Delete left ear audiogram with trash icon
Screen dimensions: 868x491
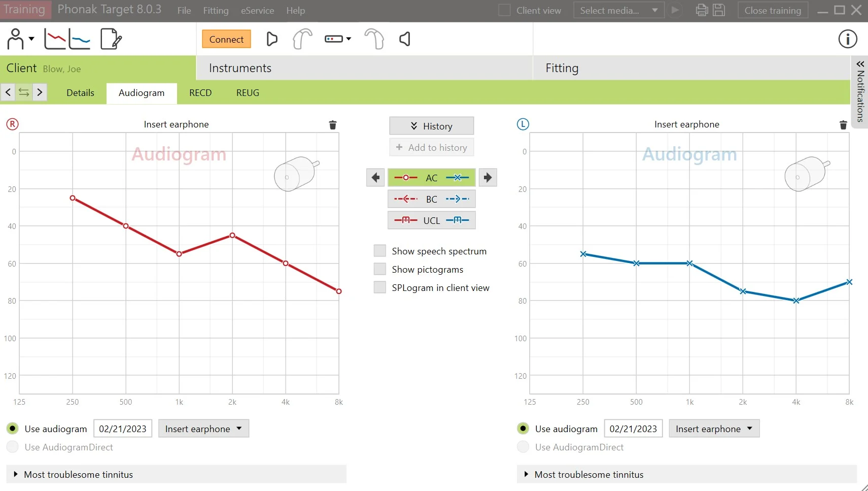coord(843,125)
